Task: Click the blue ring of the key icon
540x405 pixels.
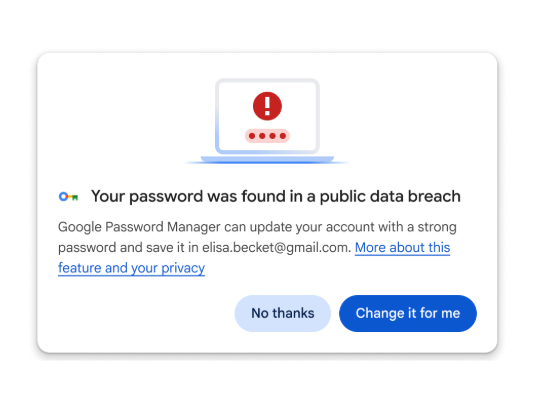Action: (63, 197)
